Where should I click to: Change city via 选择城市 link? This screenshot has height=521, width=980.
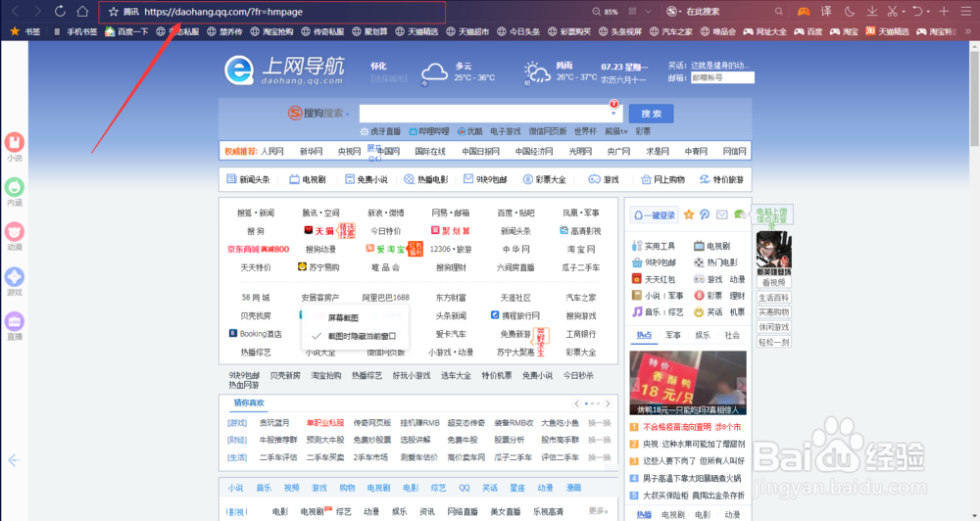388,78
